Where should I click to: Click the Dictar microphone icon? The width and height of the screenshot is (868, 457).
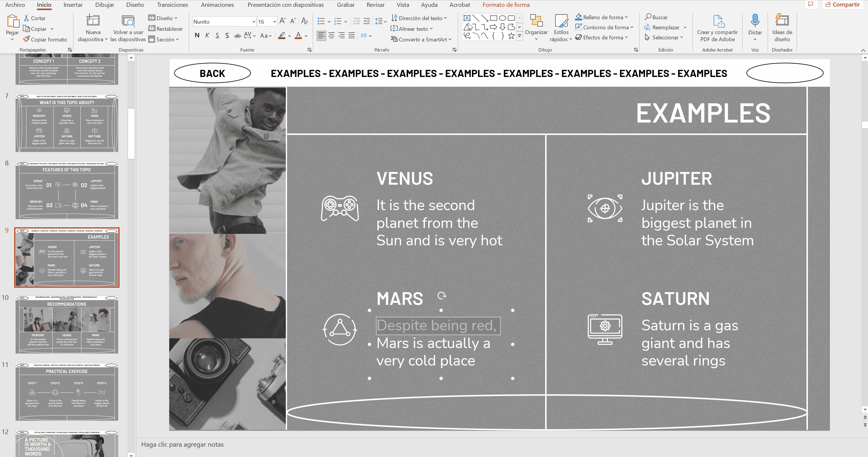pos(755,20)
